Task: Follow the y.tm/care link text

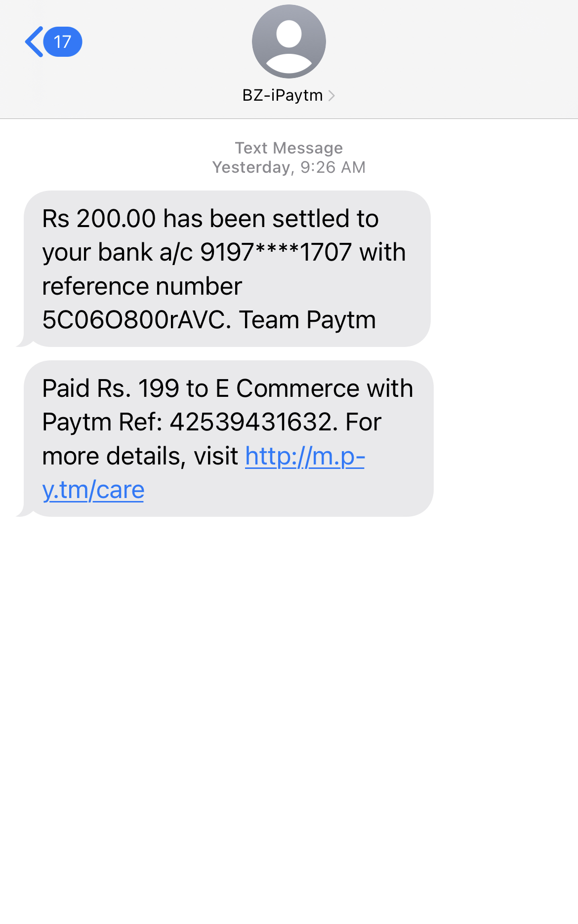Action: click(x=93, y=490)
